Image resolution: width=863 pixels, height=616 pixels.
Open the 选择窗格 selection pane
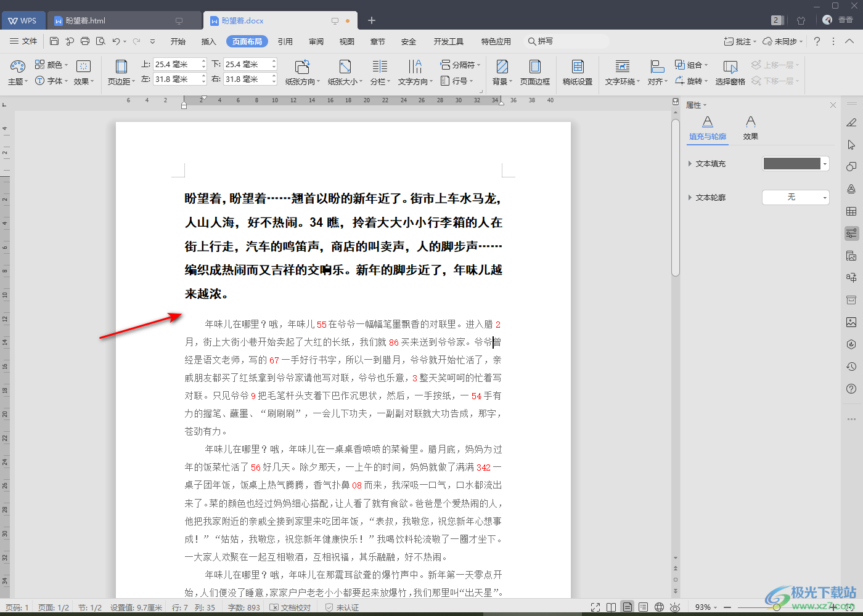pyautogui.click(x=730, y=72)
